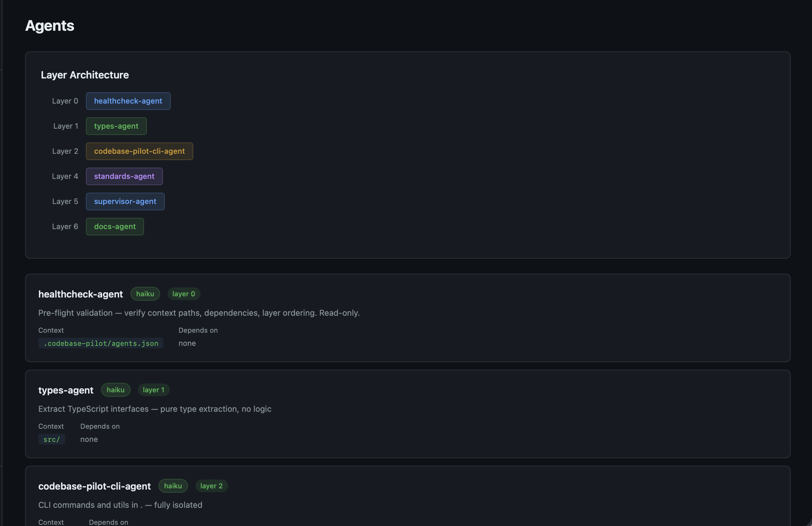Click the haiku badge on types-agent card
This screenshot has width=812, height=526.
point(115,390)
